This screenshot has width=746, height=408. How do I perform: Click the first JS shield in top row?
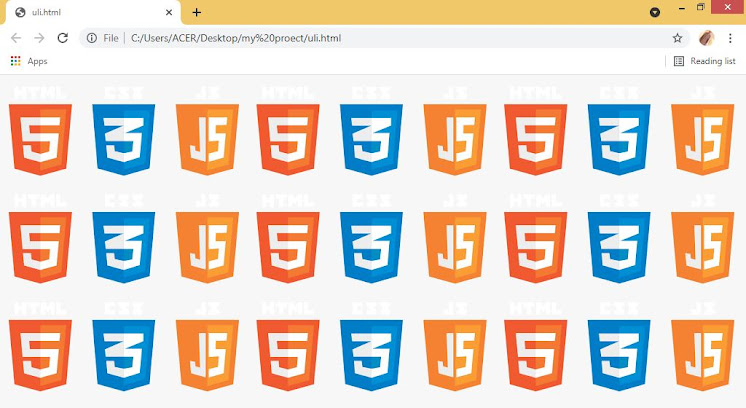pyautogui.click(x=207, y=139)
